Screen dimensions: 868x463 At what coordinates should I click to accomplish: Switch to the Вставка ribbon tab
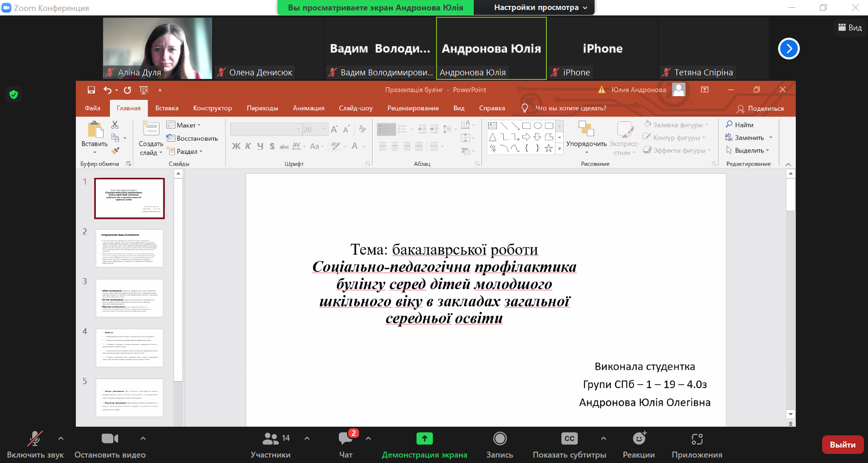pyautogui.click(x=167, y=108)
